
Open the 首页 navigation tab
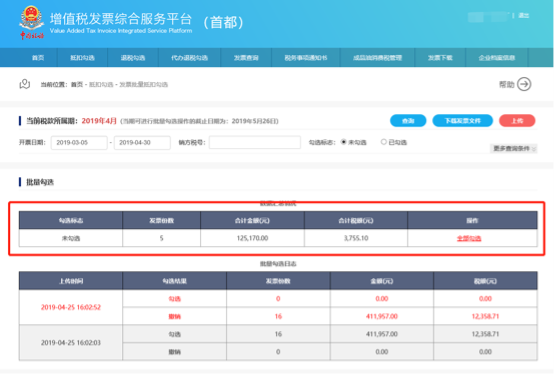coord(38,58)
